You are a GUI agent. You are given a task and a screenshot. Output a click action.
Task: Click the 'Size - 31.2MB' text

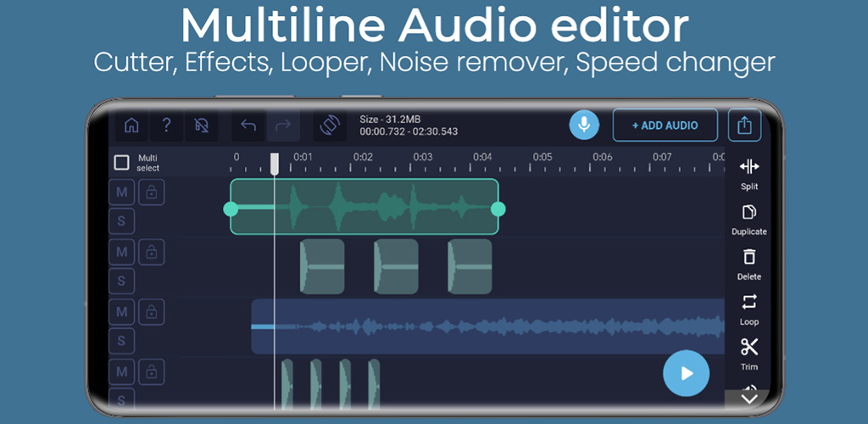[390, 120]
